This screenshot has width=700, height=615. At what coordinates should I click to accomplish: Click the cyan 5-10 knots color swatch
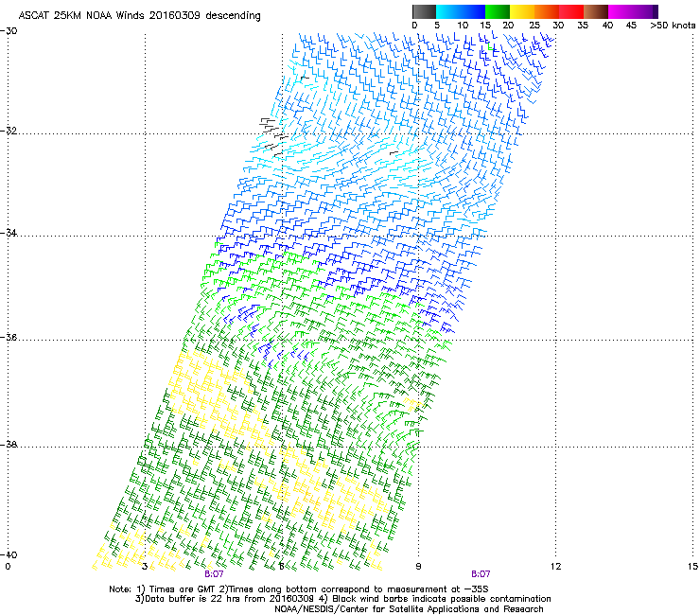tap(448, 11)
